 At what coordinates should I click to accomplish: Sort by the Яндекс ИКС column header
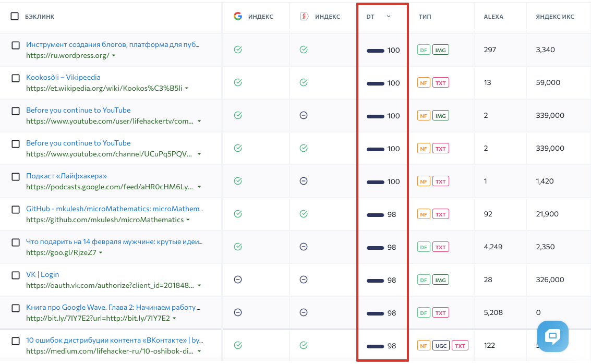(555, 17)
